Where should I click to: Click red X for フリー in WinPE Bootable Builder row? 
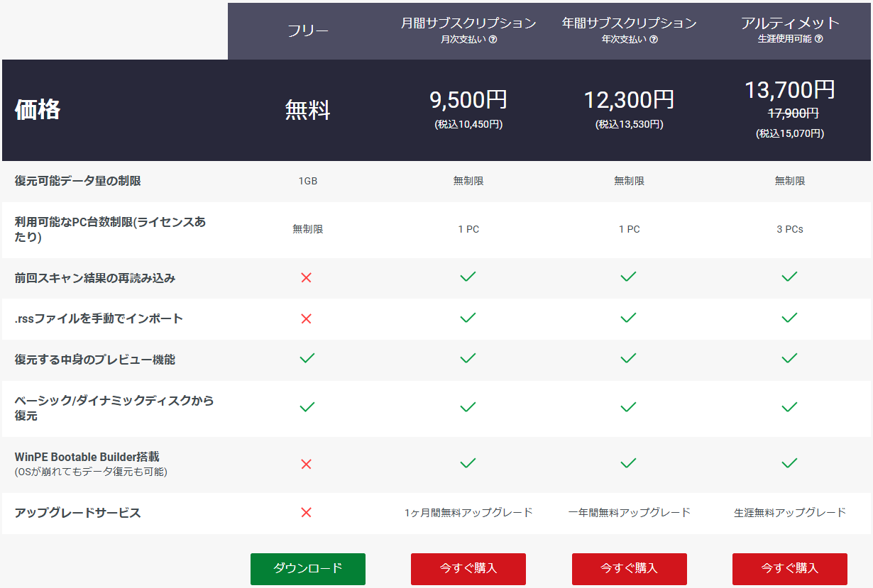[x=307, y=465]
